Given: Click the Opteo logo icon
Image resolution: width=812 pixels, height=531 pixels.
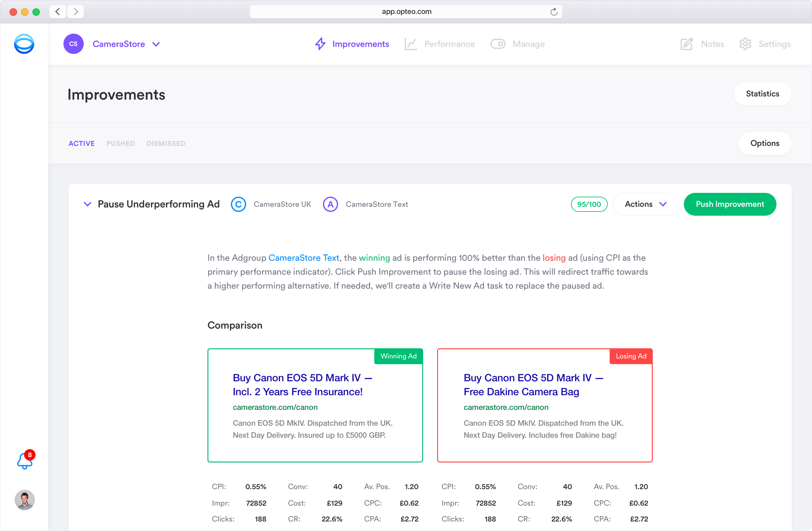Looking at the screenshot, I should pyautogui.click(x=24, y=44).
